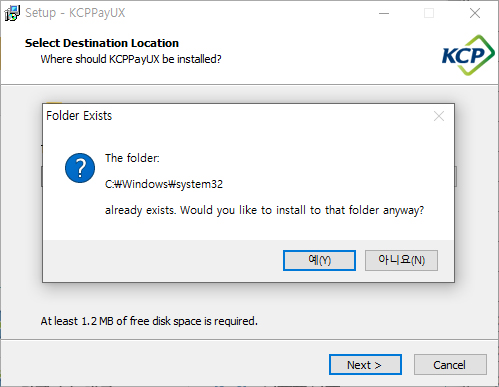Click the blue question mark icon
This screenshot has width=499, height=387.
point(80,168)
